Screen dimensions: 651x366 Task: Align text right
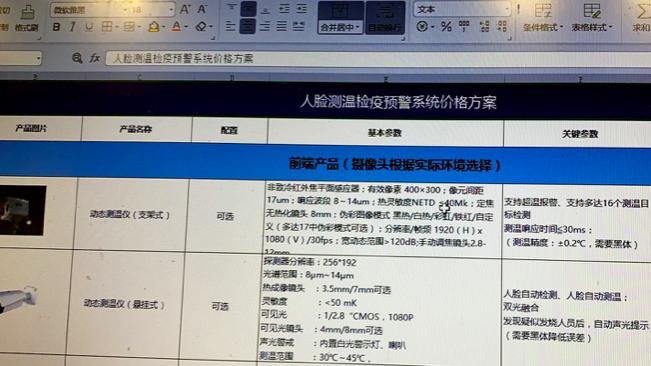(264, 27)
